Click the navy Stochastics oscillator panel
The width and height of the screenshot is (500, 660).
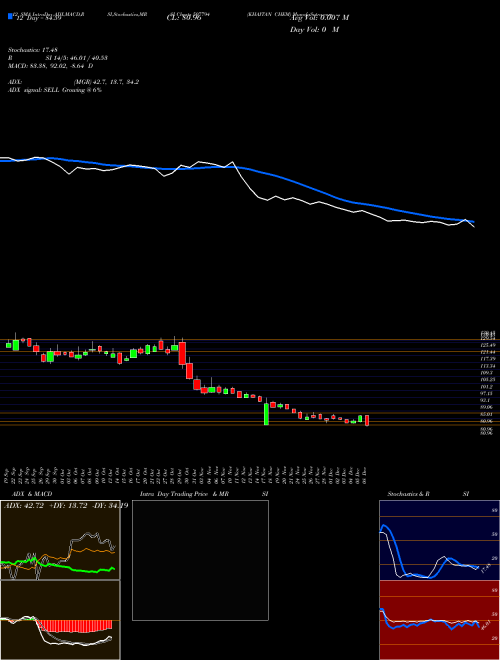click(x=439, y=540)
